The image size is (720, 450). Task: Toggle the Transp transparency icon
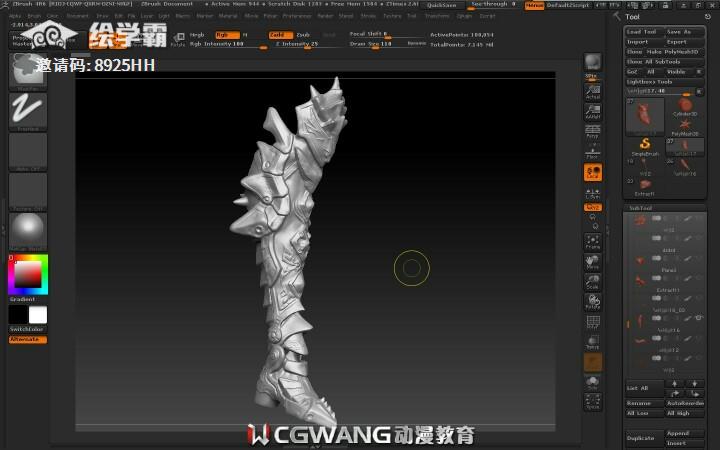click(x=592, y=342)
